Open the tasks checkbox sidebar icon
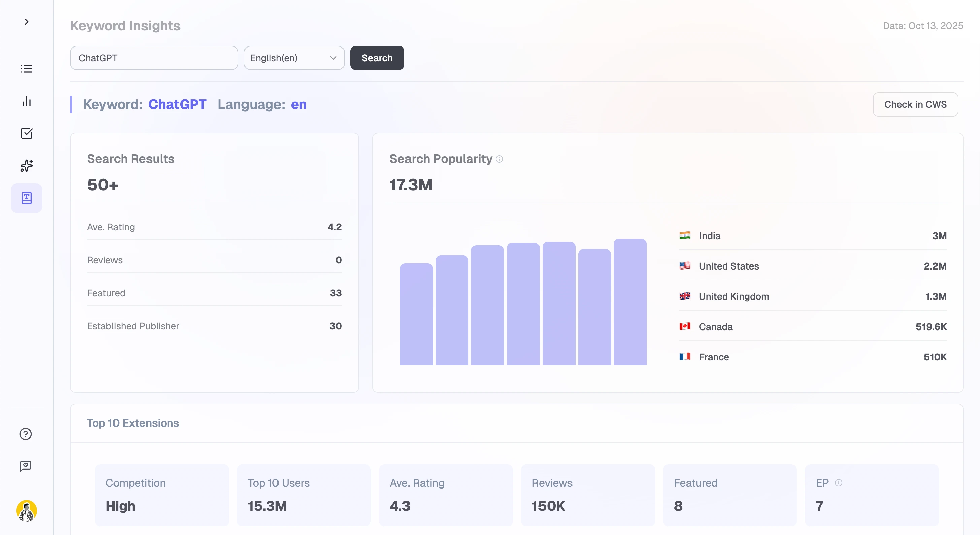Viewport: 980px width, 535px height. click(x=26, y=133)
